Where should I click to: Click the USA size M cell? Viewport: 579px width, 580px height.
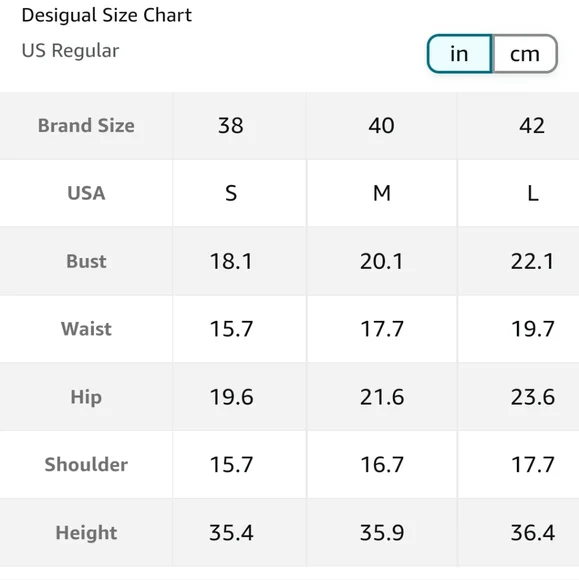[x=382, y=193]
